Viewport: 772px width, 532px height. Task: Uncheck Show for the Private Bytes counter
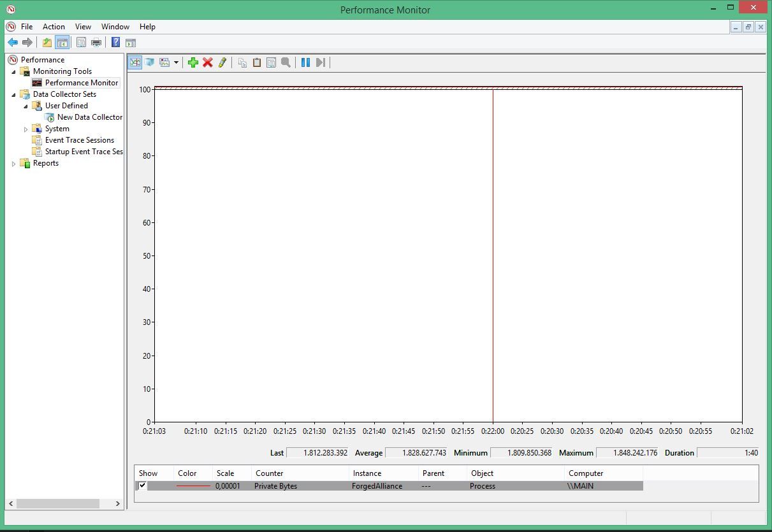(x=142, y=485)
